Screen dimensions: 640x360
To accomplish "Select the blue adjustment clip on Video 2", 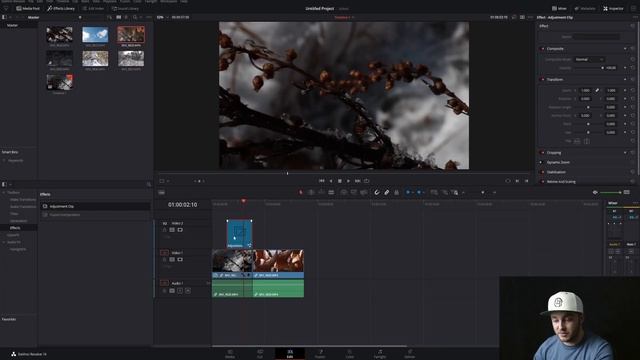I will 239,234.
